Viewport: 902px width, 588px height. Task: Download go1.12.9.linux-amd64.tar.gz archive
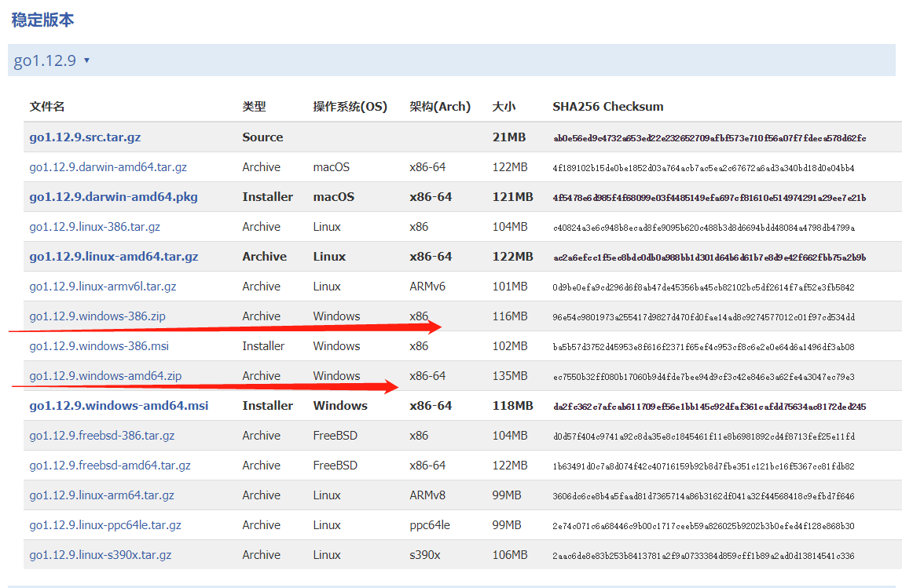[114, 257]
